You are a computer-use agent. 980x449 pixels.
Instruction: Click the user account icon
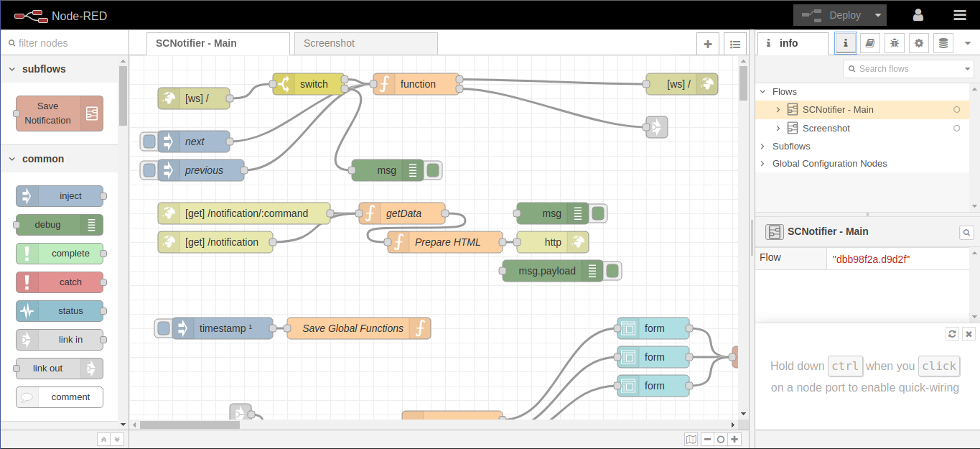pyautogui.click(x=918, y=15)
